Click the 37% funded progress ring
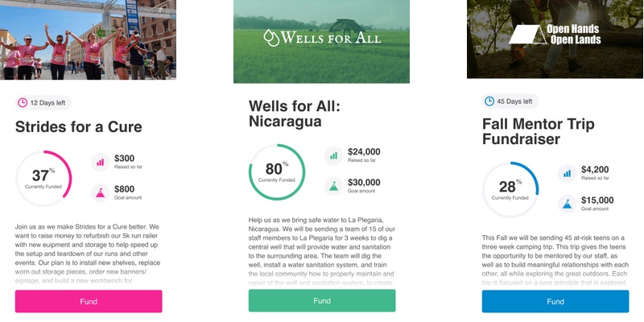This screenshot has width=644, height=322. [43, 178]
